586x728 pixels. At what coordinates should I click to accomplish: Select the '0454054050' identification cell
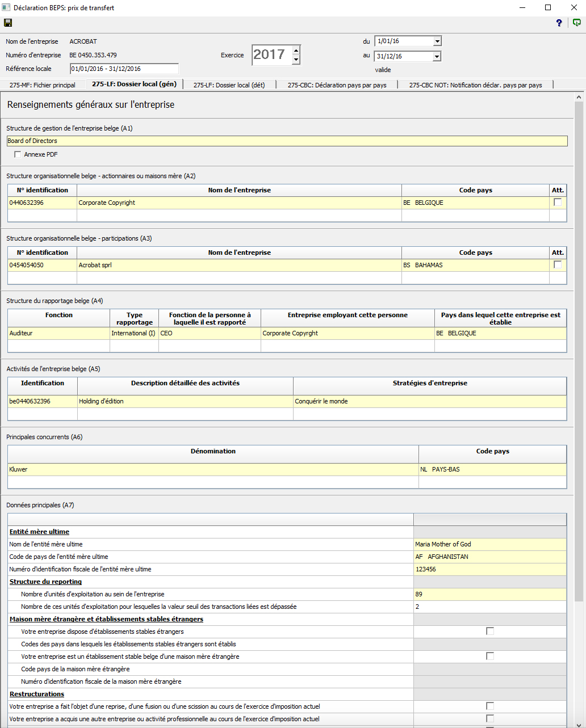(43, 265)
